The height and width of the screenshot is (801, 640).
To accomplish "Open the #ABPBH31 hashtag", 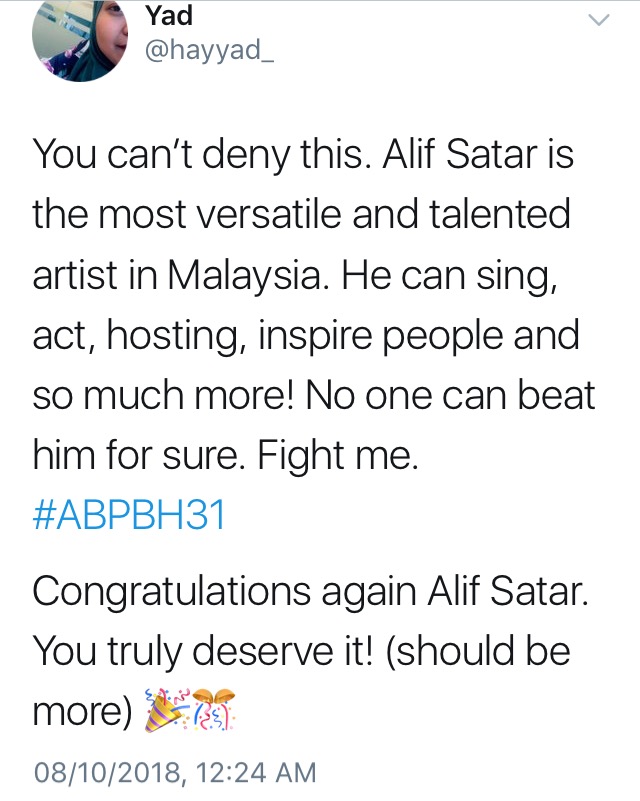I will click(130, 516).
